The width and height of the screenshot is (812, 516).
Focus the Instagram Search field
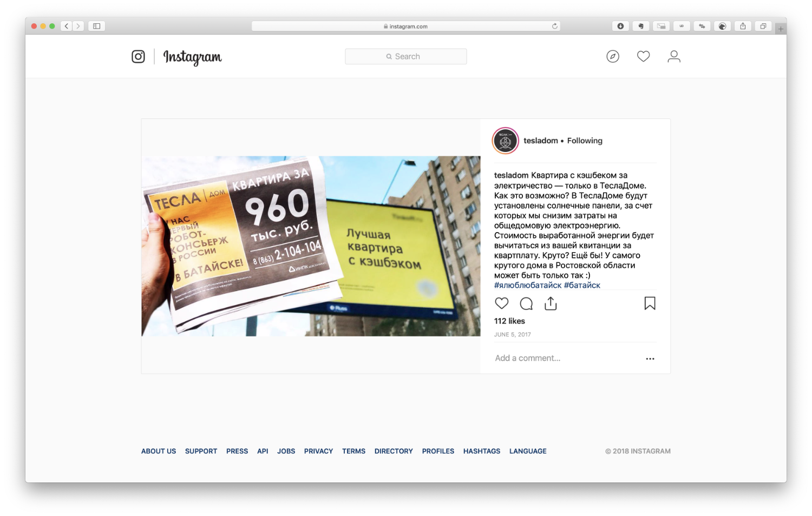pyautogui.click(x=406, y=56)
